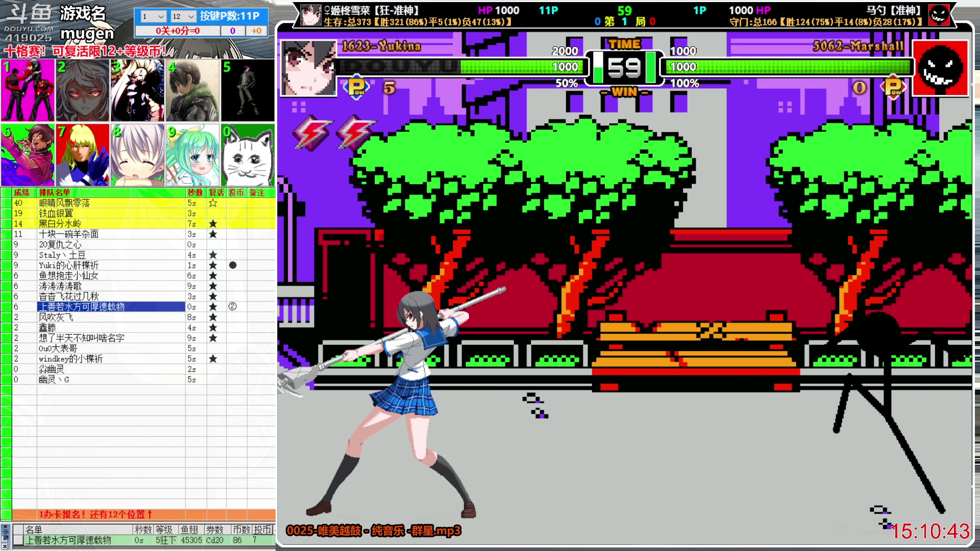
Task: Click the purple 0 counter field
Action: 233,31
